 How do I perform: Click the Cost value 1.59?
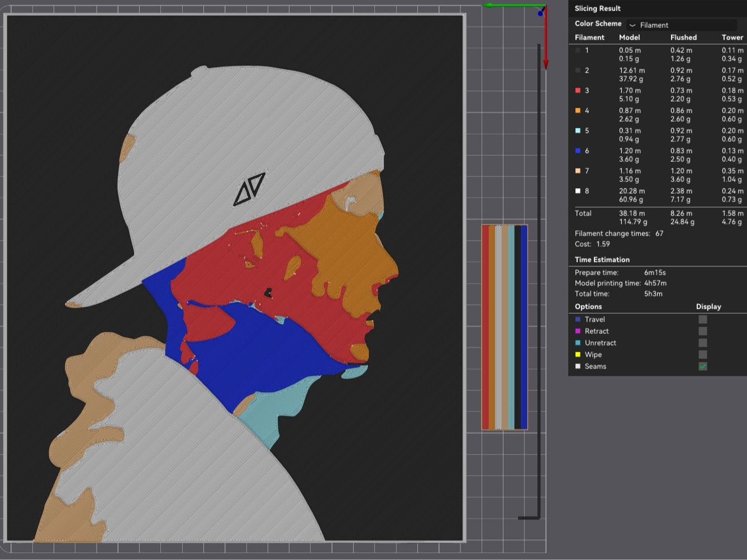(603, 244)
